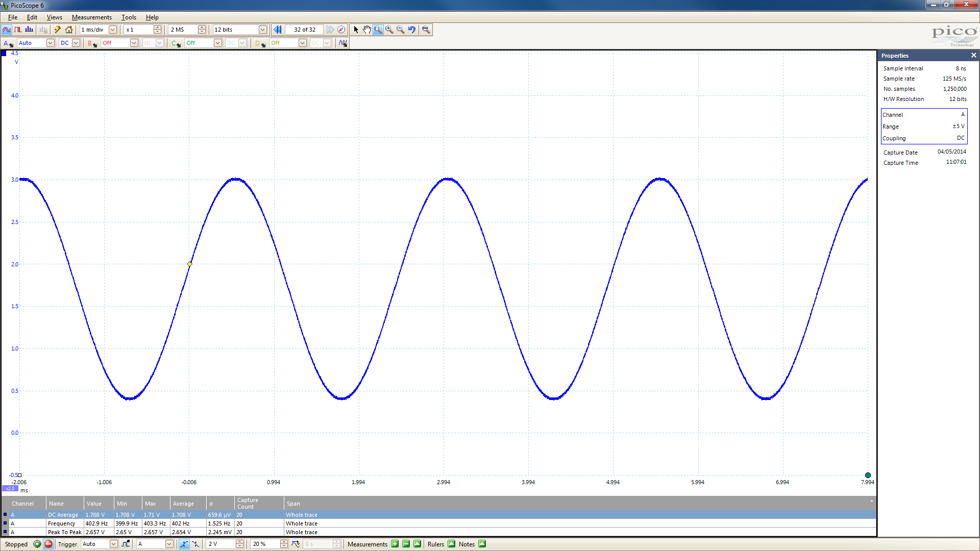Open the timebase 1 ms/div dropdown
Image resolution: width=980 pixels, height=551 pixels.
tap(113, 30)
